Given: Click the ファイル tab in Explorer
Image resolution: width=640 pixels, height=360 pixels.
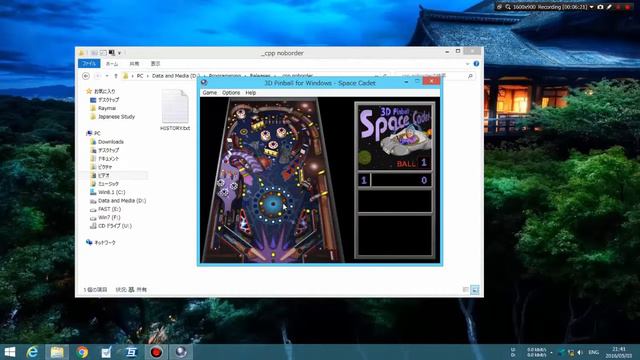Looking at the screenshot, I should (89, 64).
